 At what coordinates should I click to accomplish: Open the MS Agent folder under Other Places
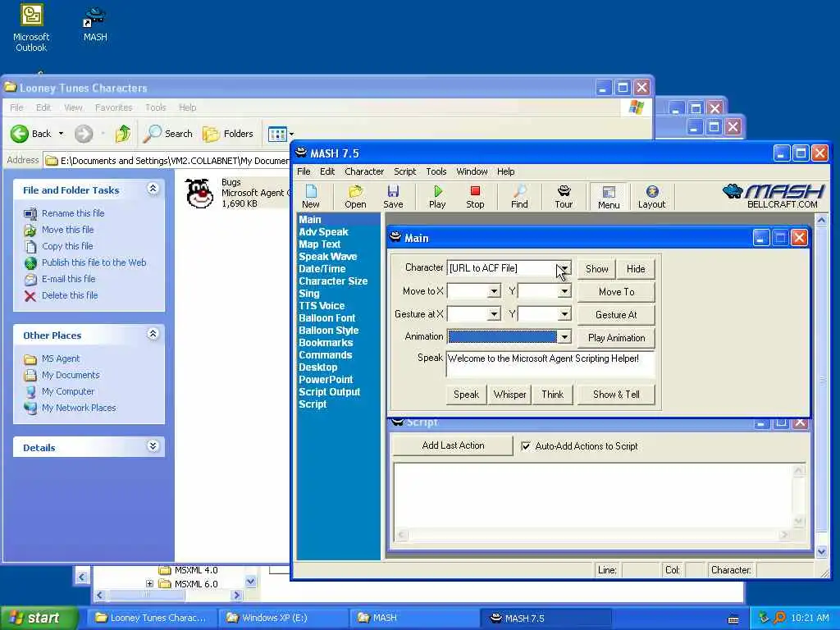pyautogui.click(x=60, y=358)
